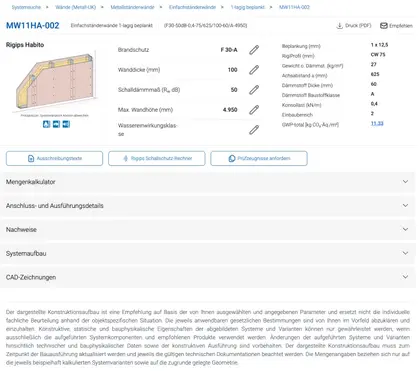The image size is (420, 371).
Task: Edit the Brandschutz value with pencil icon
Action: tap(254, 50)
